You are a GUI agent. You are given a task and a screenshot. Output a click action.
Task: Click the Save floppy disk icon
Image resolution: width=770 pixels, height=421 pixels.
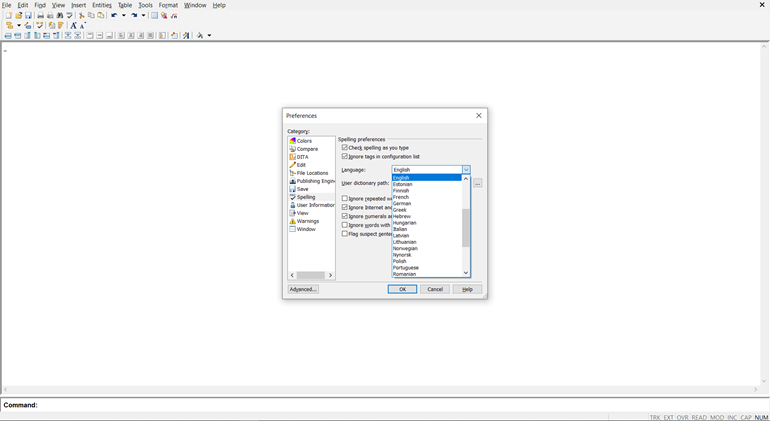(x=28, y=16)
